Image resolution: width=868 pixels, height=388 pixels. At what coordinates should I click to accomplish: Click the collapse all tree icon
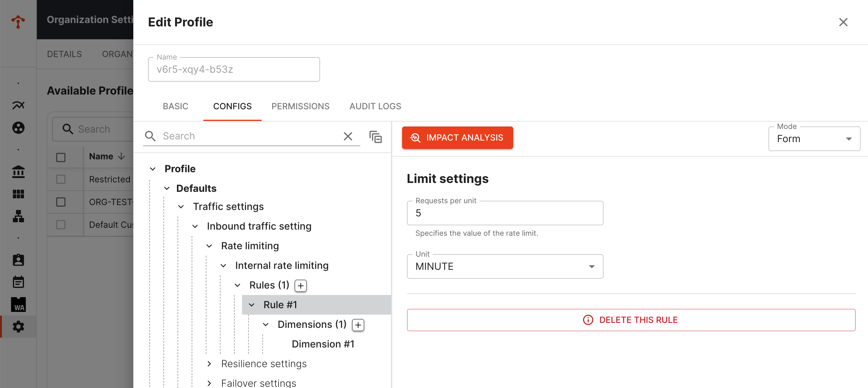pyautogui.click(x=375, y=137)
